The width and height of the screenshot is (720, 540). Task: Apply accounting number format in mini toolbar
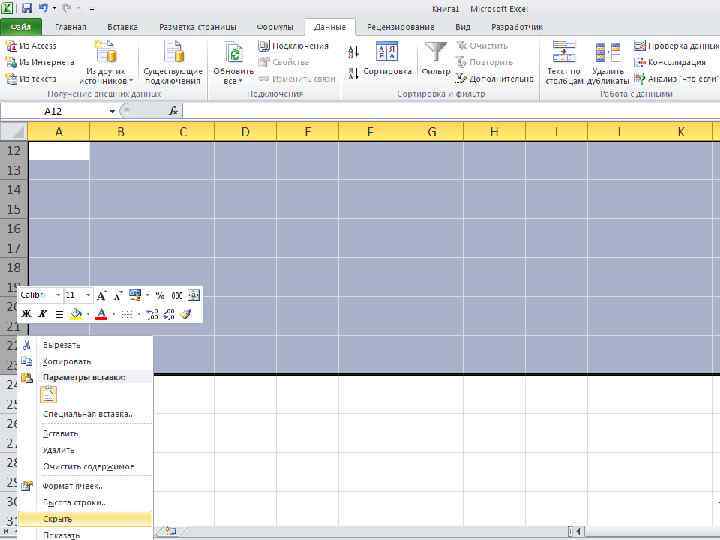click(x=135, y=295)
